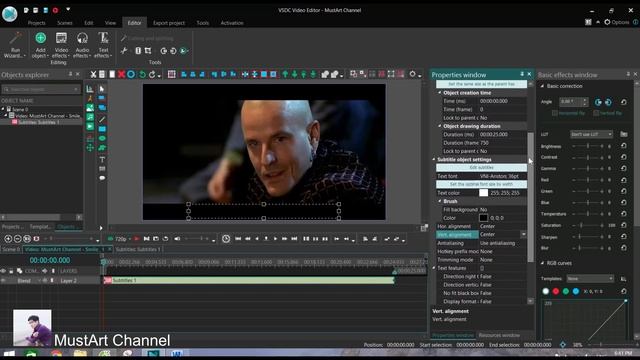Click the scissors cut icon in the edit toolbar
Image resolution: width=640 pixels, height=360 pixels.
point(93,74)
